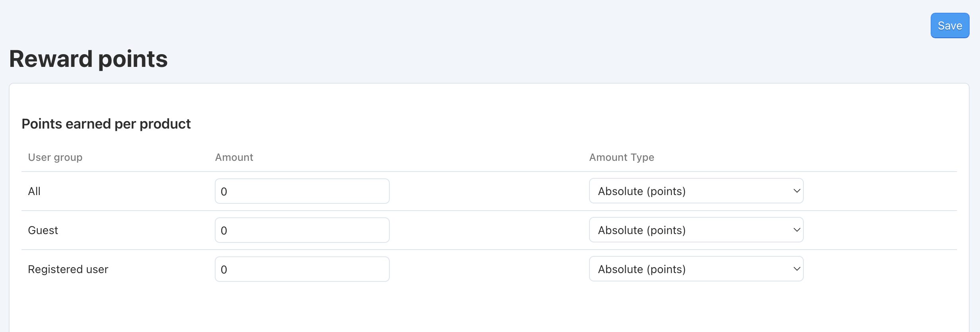Viewport: 980px width, 332px height.
Task: Select the 'Registered user' row label
Action: pos(68,270)
